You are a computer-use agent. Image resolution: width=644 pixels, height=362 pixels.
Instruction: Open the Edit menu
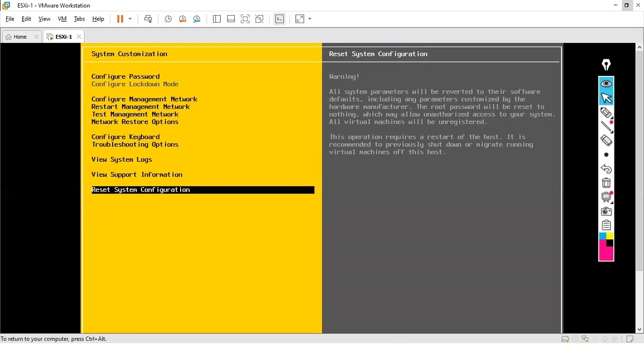(26, 19)
